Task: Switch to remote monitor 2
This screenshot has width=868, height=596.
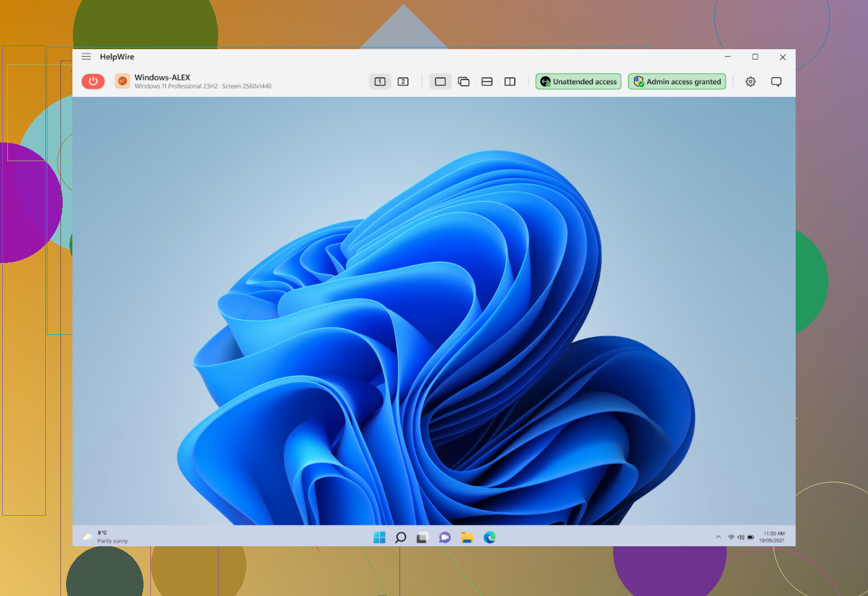Action: 403,81
